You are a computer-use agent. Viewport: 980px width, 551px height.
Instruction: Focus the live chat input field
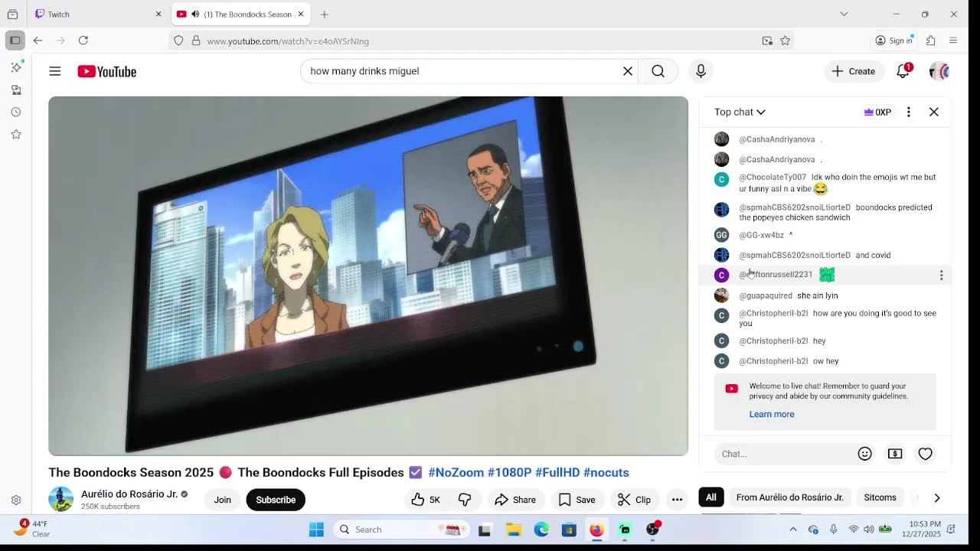tap(785, 454)
